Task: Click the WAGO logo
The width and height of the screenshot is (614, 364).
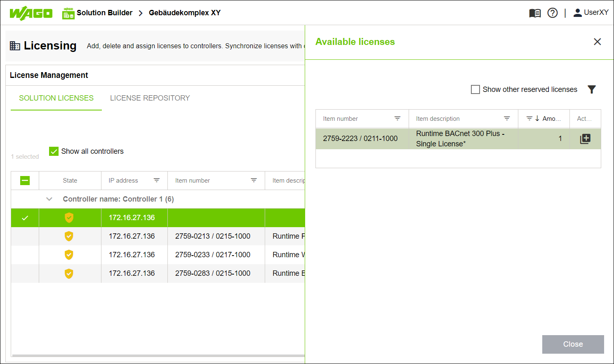Action: [x=31, y=13]
